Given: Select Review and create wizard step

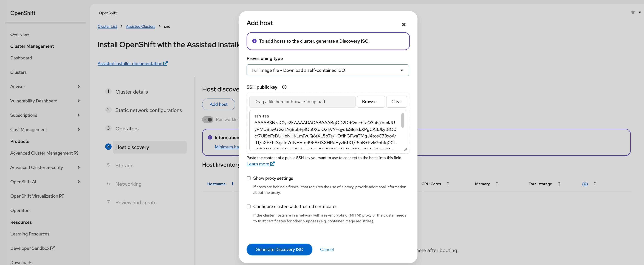Looking at the screenshot, I should 136,203.
